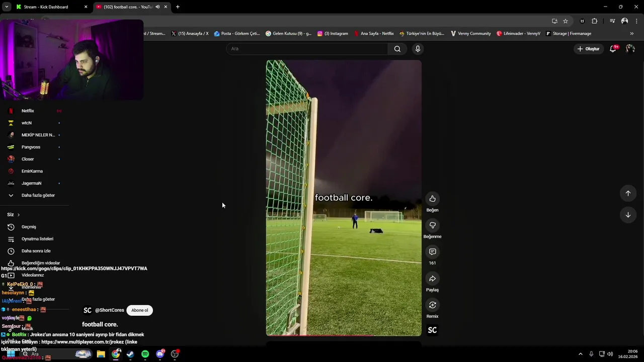Open the taskbar volume icon
Viewport: 644px width, 362px height.
tap(610, 354)
